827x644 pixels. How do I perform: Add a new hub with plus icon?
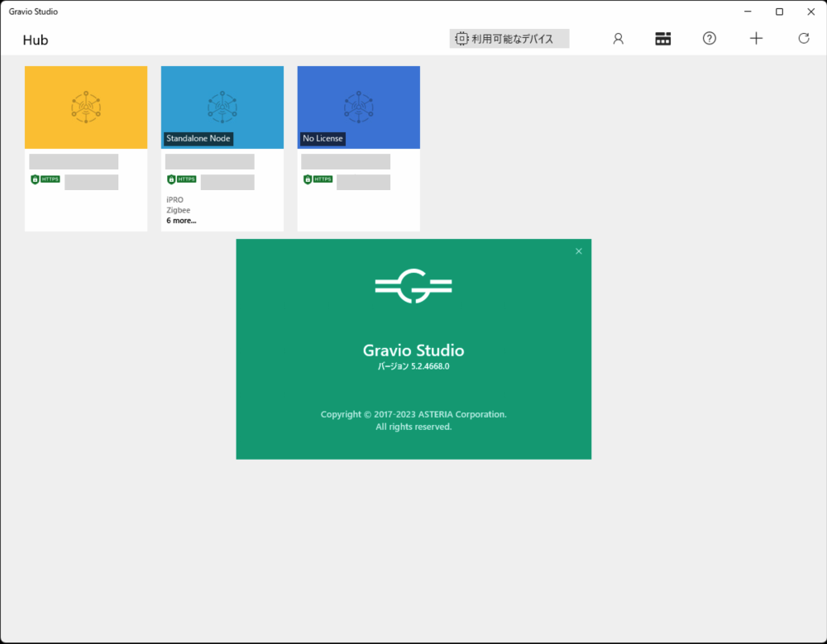pos(756,39)
